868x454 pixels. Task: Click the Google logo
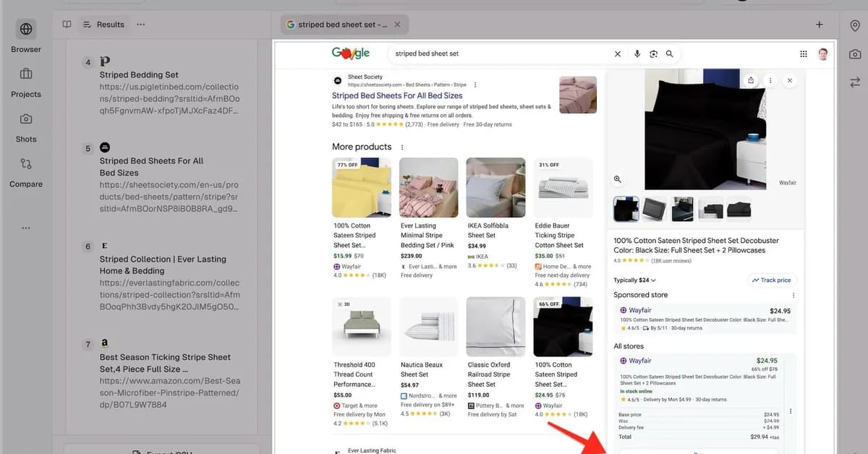tap(351, 53)
